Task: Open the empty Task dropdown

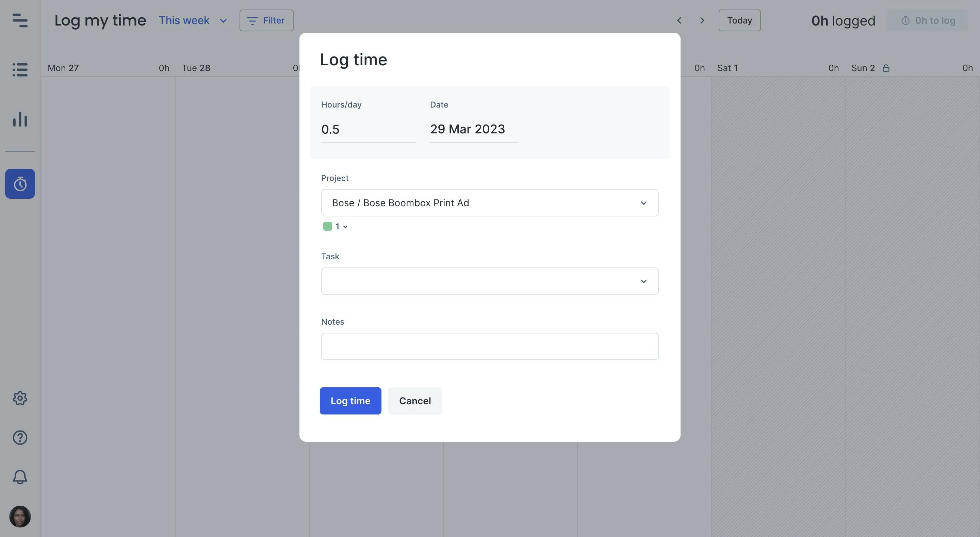Action: pos(490,281)
